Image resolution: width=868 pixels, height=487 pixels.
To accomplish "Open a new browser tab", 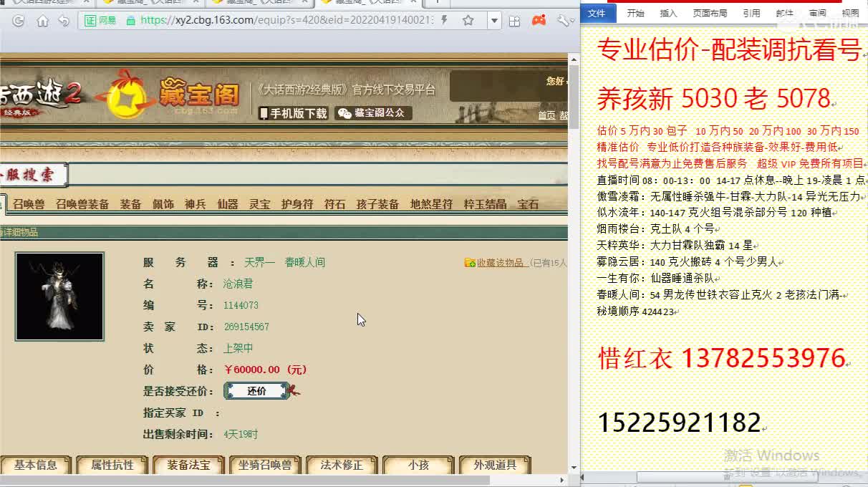I will (438, 3).
